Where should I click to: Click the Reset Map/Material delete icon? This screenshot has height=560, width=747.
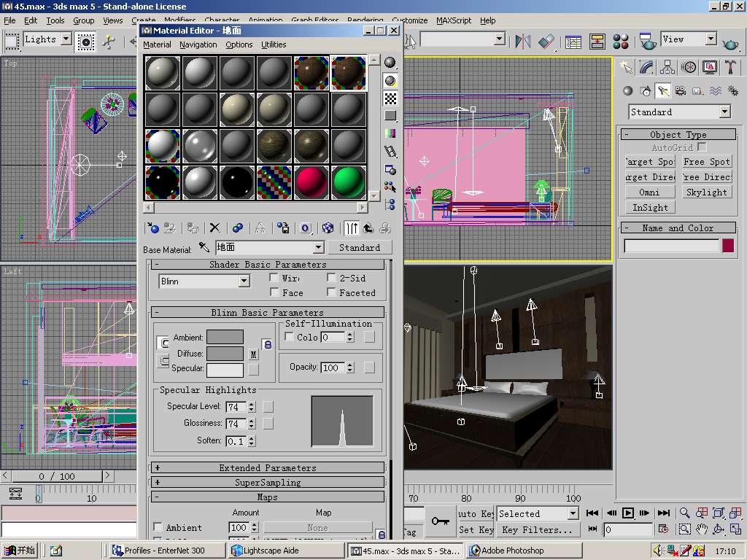point(214,228)
